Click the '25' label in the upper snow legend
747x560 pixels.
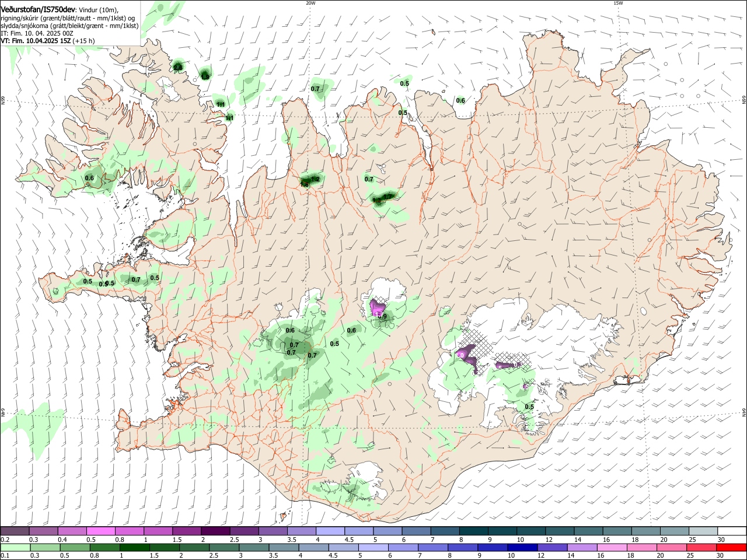[692, 540]
